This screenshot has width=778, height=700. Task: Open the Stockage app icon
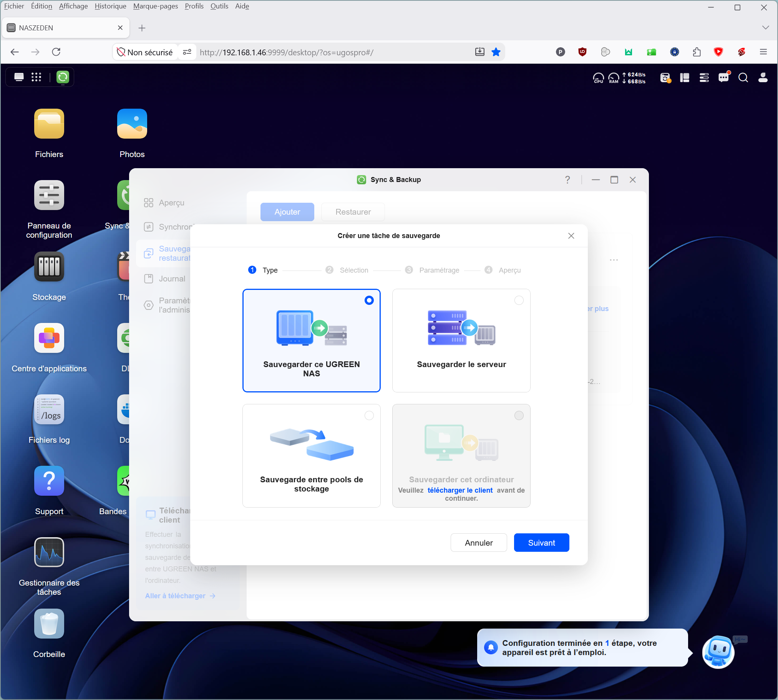49,266
